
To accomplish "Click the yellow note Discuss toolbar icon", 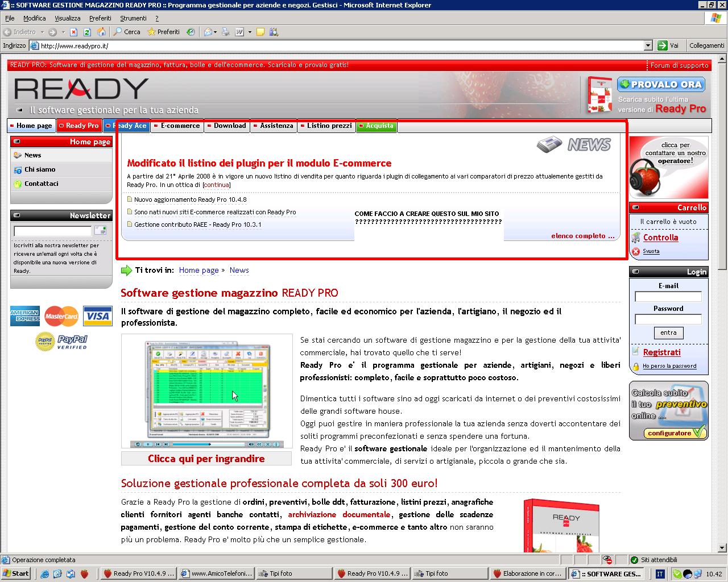I will tap(260, 32).
